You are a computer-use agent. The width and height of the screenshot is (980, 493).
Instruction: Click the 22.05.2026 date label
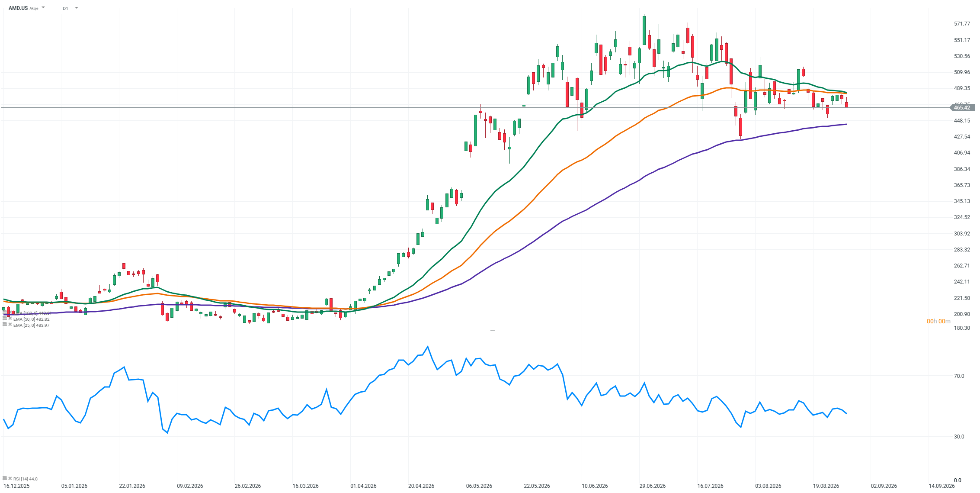537,486
